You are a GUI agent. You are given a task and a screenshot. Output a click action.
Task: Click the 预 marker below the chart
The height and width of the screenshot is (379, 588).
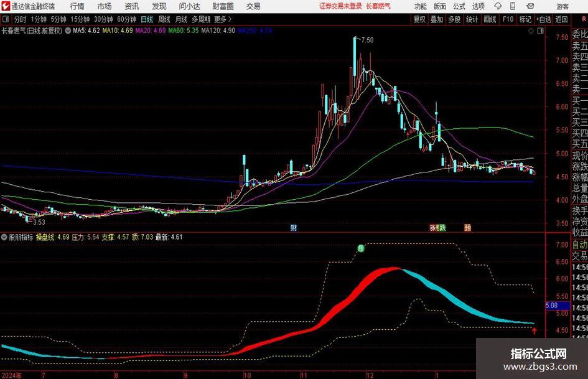[468, 227]
